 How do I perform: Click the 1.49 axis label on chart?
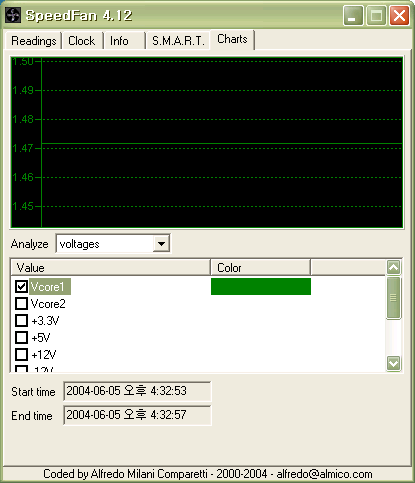[23, 90]
